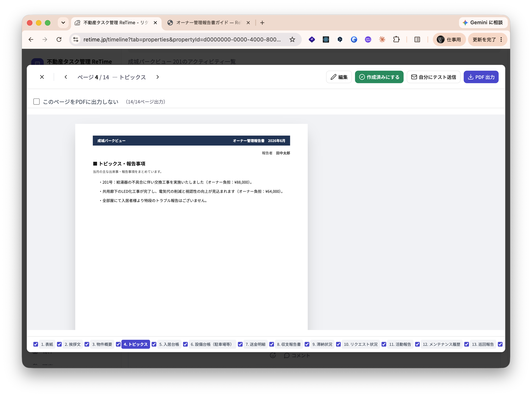Close the report preview with the X icon
This screenshot has height=397, width=532.
pos(42,77)
